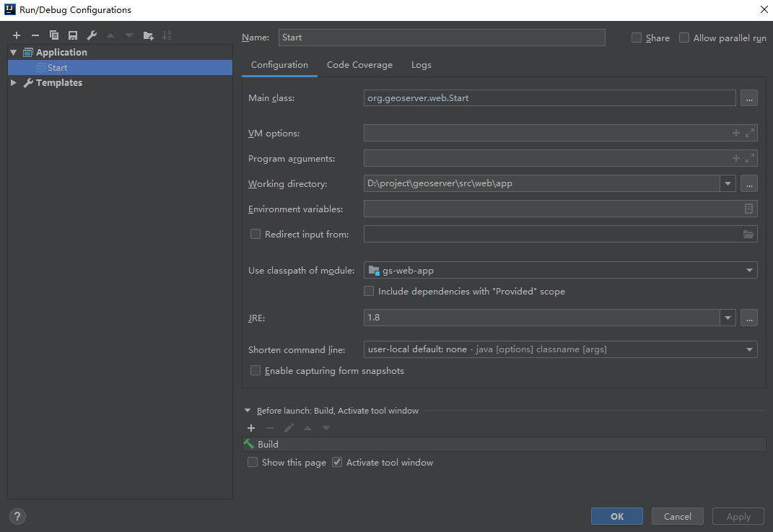Check Include dependencies with Provided scope
The height and width of the screenshot is (532, 773).
(x=369, y=292)
